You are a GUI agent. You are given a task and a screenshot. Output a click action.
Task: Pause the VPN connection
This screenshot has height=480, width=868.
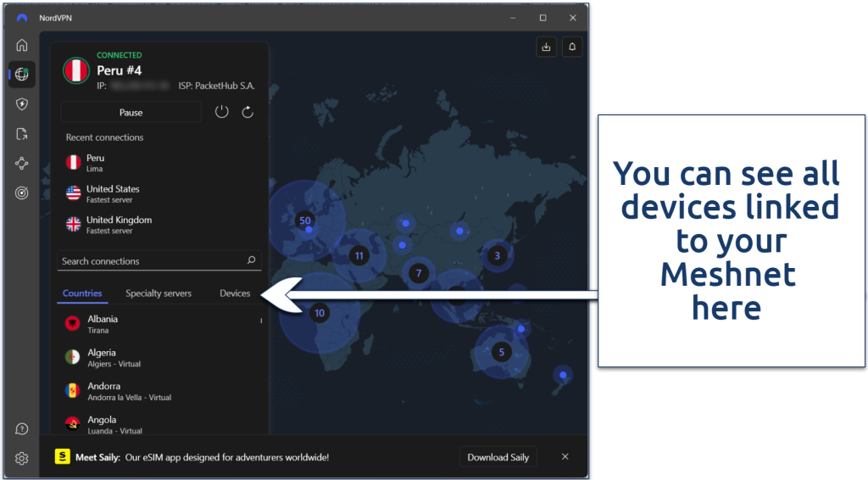[x=131, y=113]
